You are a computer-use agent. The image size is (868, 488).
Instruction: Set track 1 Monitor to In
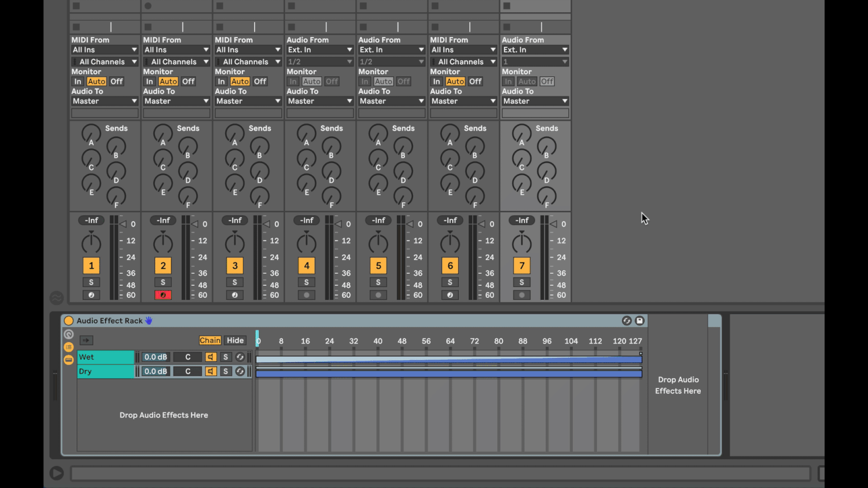click(78, 81)
